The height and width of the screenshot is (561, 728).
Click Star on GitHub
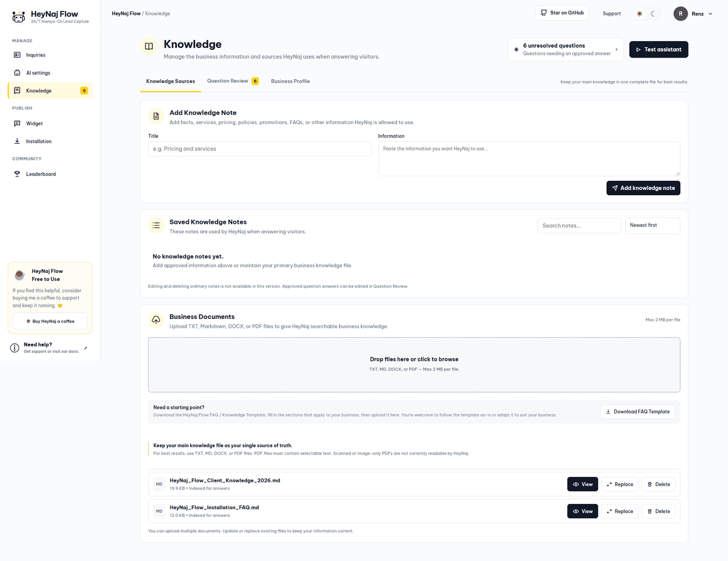(x=562, y=13)
